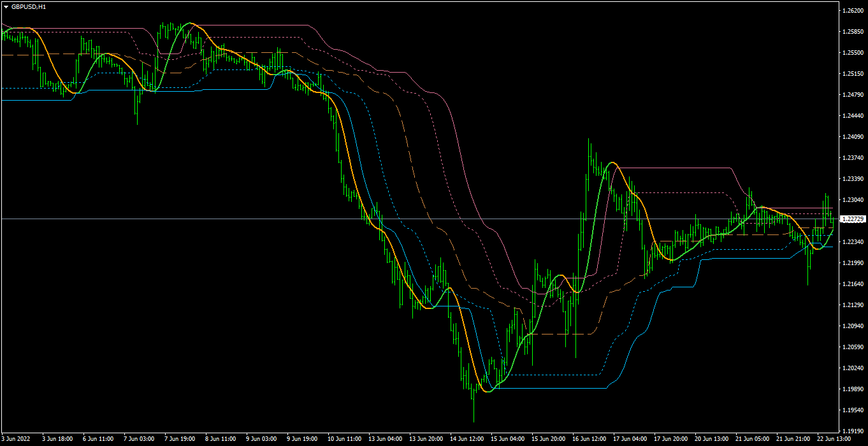Click the 13 Jun 04:00 time label
The image size is (868, 446).
pyautogui.click(x=386, y=439)
